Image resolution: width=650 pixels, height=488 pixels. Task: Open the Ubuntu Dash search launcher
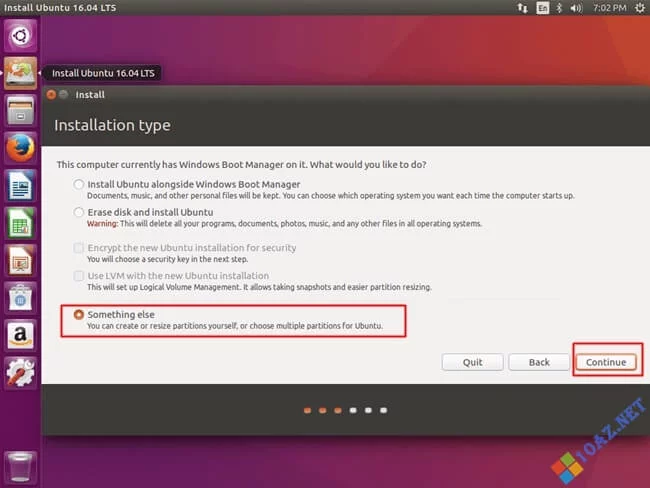[x=20, y=36]
